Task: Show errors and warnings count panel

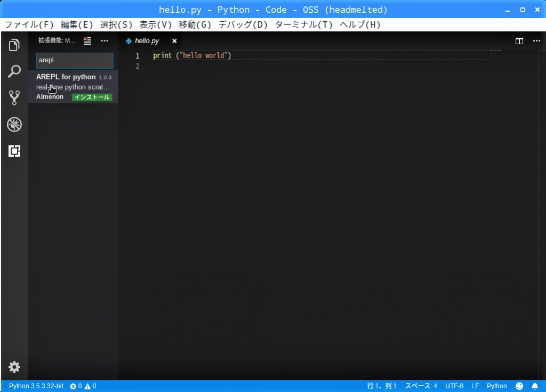Action: pyautogui.click(x=83, y=386)
